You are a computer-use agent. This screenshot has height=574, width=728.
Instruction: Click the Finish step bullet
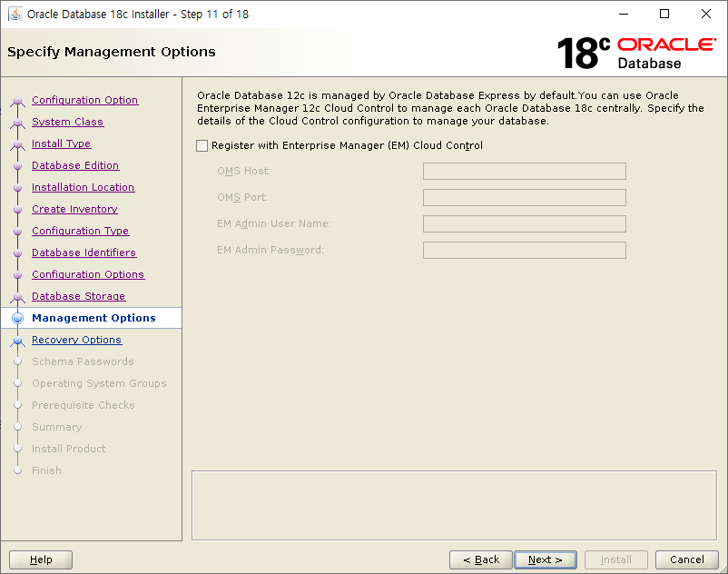[17, 470]
